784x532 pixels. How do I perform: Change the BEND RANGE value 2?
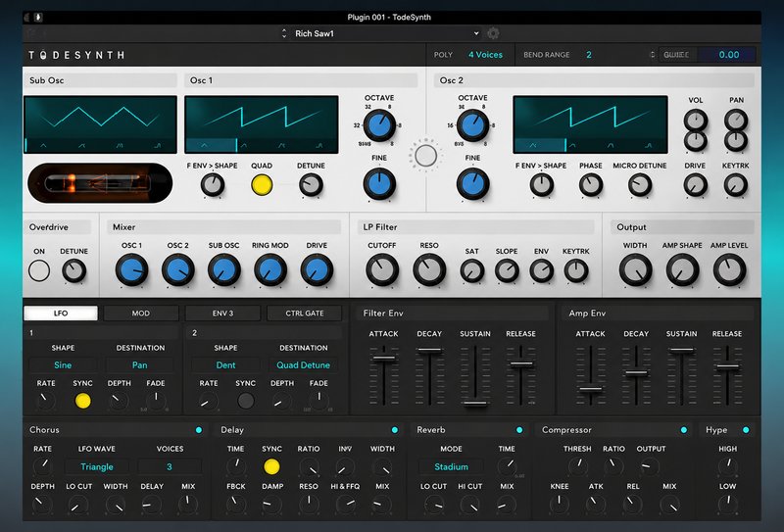coord(589,55)
